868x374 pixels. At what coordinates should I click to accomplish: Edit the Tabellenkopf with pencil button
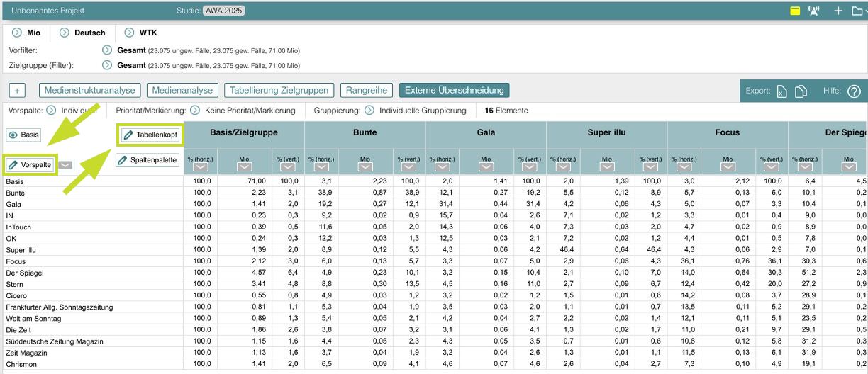150,134
